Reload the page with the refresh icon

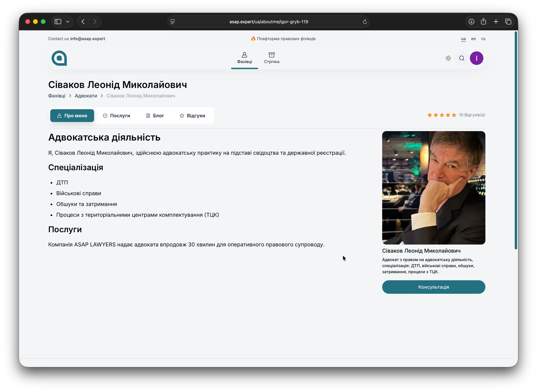pos(365,22)
